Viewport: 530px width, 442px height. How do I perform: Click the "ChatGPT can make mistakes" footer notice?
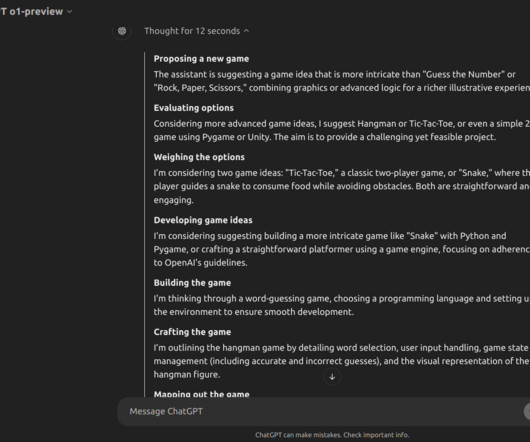(x=332, y=435)
